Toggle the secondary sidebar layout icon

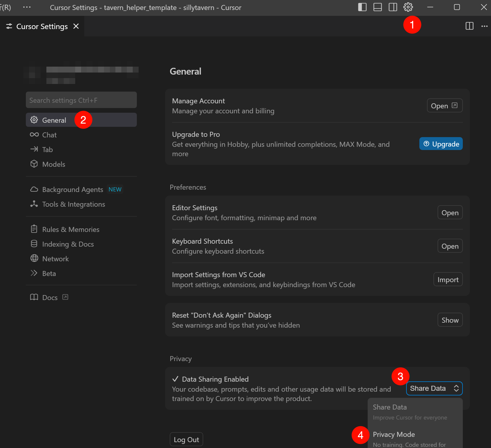pos(393,7)
